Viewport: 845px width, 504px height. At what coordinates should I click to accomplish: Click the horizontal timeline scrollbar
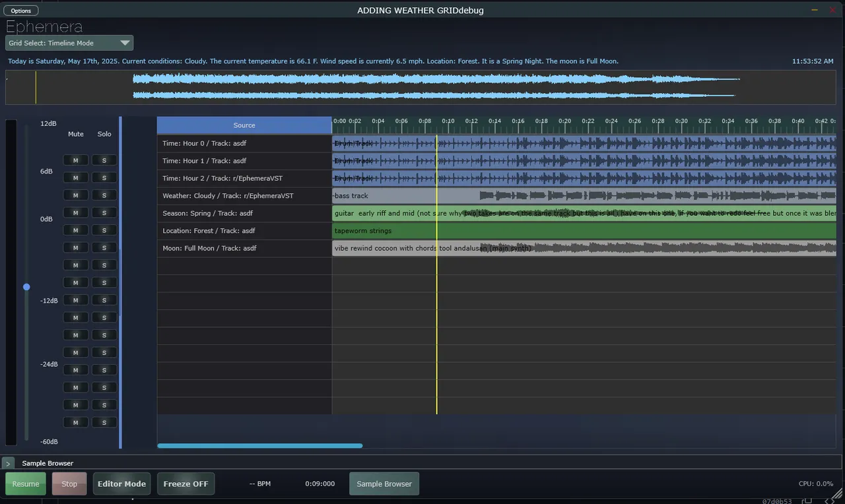(x=259, y=446)
